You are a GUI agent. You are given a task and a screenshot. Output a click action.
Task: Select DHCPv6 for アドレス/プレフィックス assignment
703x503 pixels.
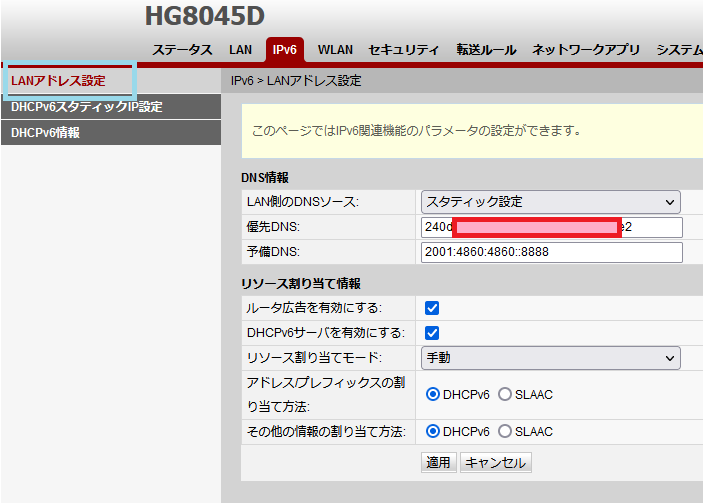coord(433,395)
